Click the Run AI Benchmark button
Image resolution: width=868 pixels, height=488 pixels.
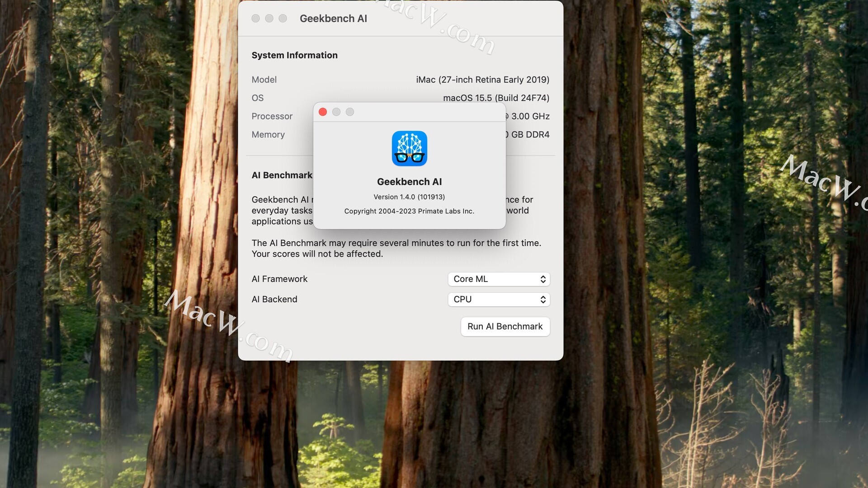click(x=505, y=327)
